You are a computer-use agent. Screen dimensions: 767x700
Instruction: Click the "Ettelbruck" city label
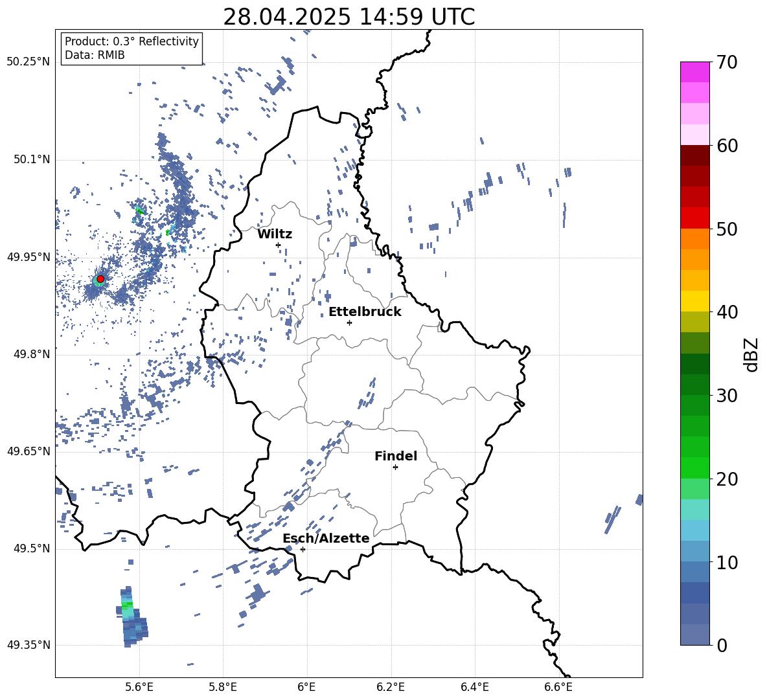[x=365, y=312]
